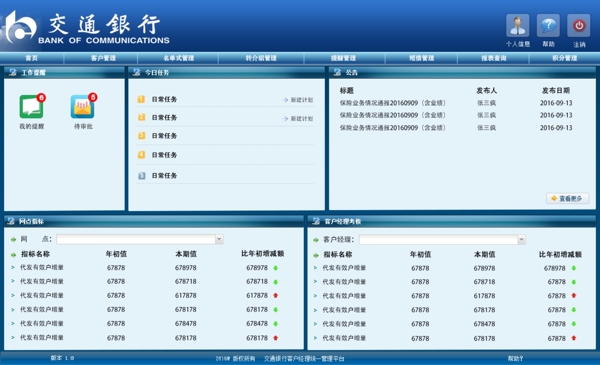Click the number 1 task icon
Image resolution: width=600 pixels, height=365 pixels.
pos(141,99)
